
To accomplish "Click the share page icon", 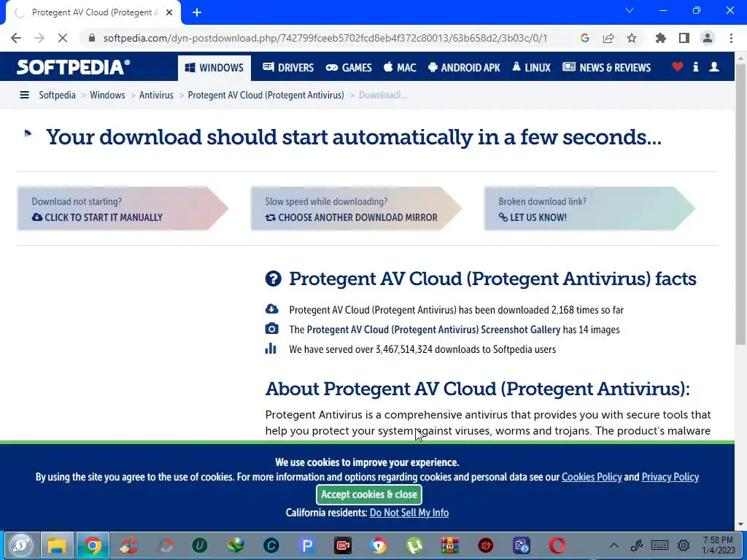I will tap(608, 38).
